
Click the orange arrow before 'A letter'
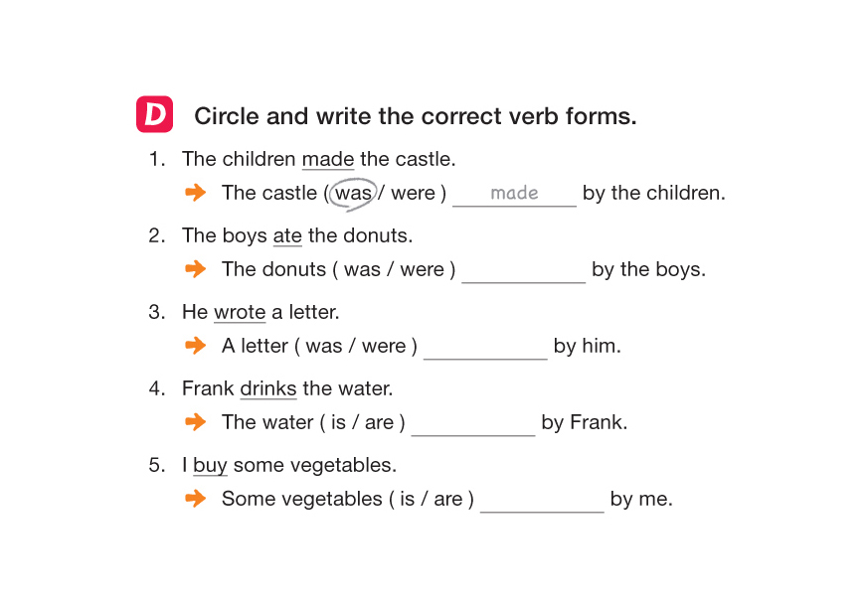click(196, 346)
